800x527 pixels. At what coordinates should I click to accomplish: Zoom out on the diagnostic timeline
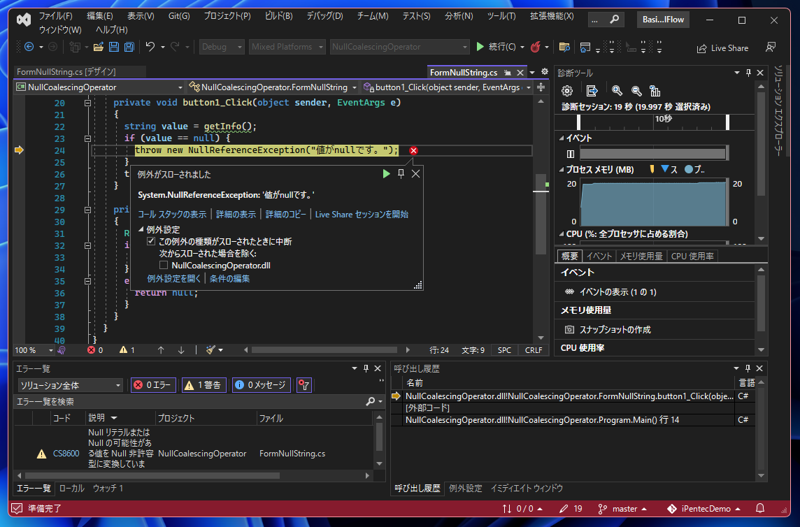pyautogui.click(x=636, y=91)
